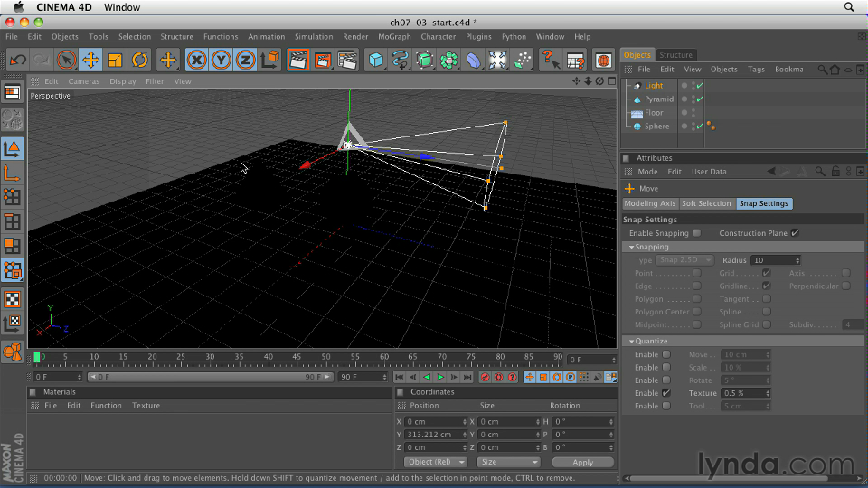Image resolution: width=868 pixels, height=488 pixels.
Task: Toggle the Y axis lock
Action: point(221,60)
